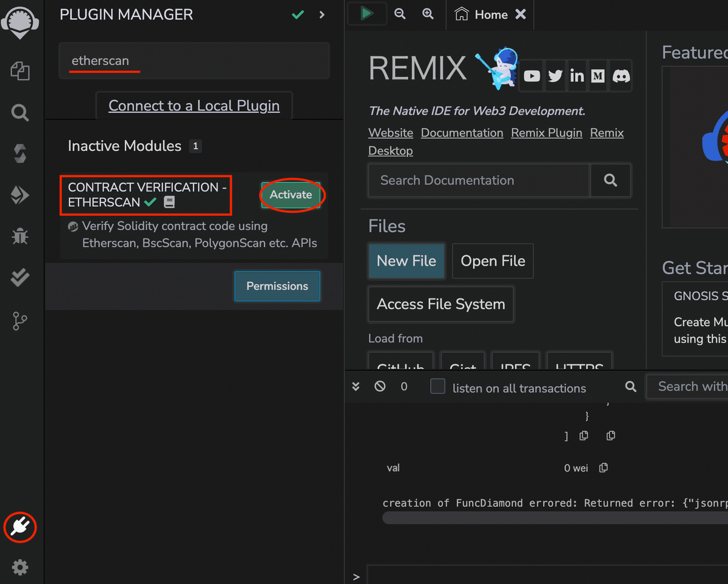Open the Solidity Compiler panel
This screenshot has height=584, width=728.
click(x=20, y=153)
